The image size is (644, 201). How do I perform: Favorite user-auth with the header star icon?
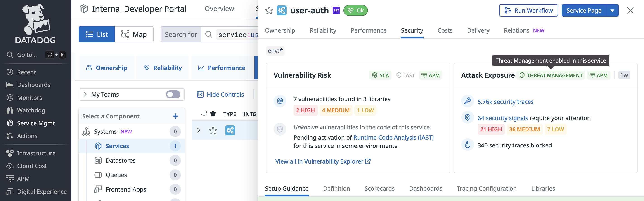269,10
